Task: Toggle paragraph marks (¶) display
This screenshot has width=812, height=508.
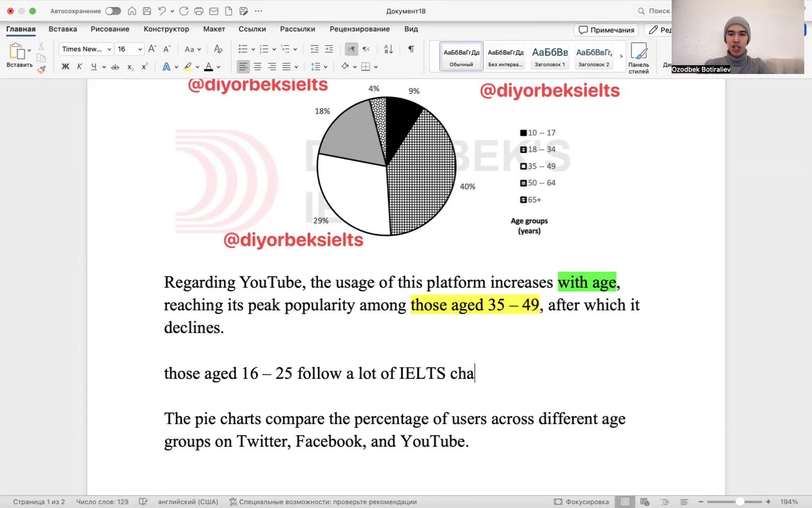Action: coord(411,49)
